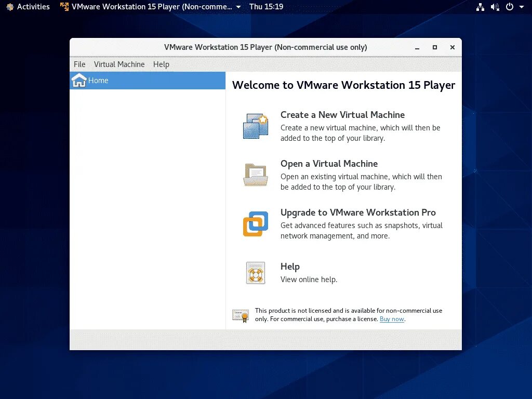The height and width of the screenshot is (399, 532).
Task: Select the Create a New Virtual Machine icon
Action: click(255, 125)
